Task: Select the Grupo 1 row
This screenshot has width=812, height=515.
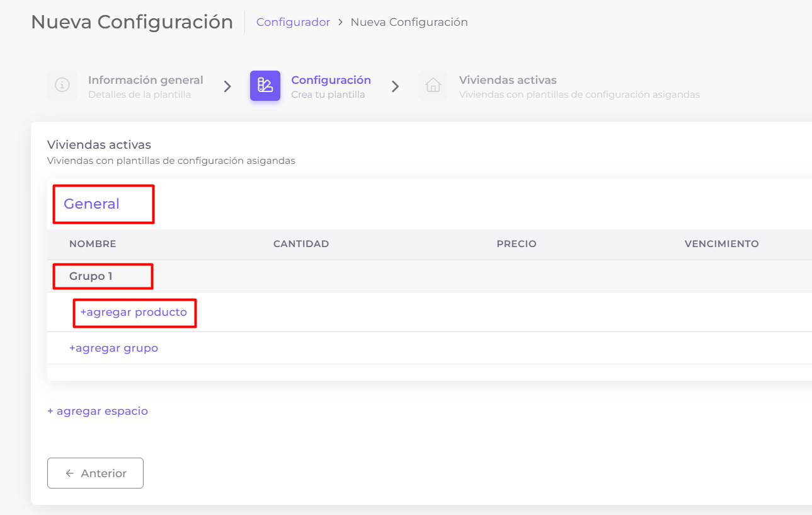Action: 91,276
